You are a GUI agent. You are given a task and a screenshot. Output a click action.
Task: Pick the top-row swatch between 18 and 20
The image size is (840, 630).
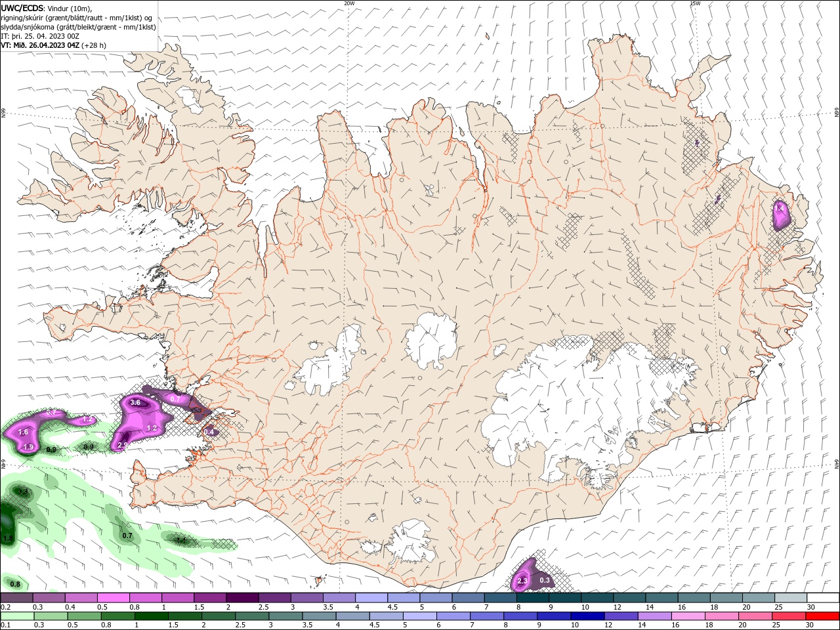726,598
